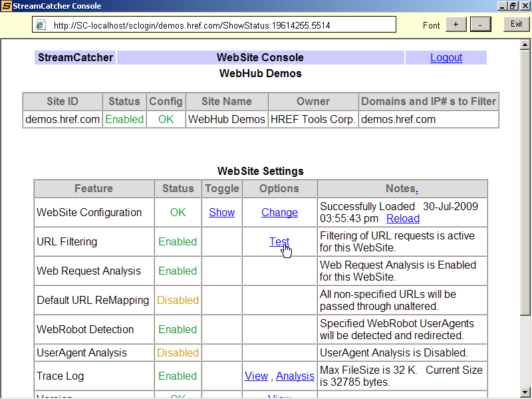Viewport: 532px width, 399px height.
Task: Click the 'UserAgent Analysis' feature label
Action: [82, 353]
